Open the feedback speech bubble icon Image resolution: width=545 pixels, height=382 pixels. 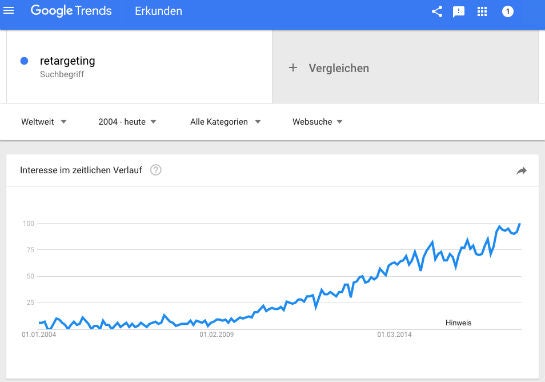pyautogui.click(x=459, y=12)
